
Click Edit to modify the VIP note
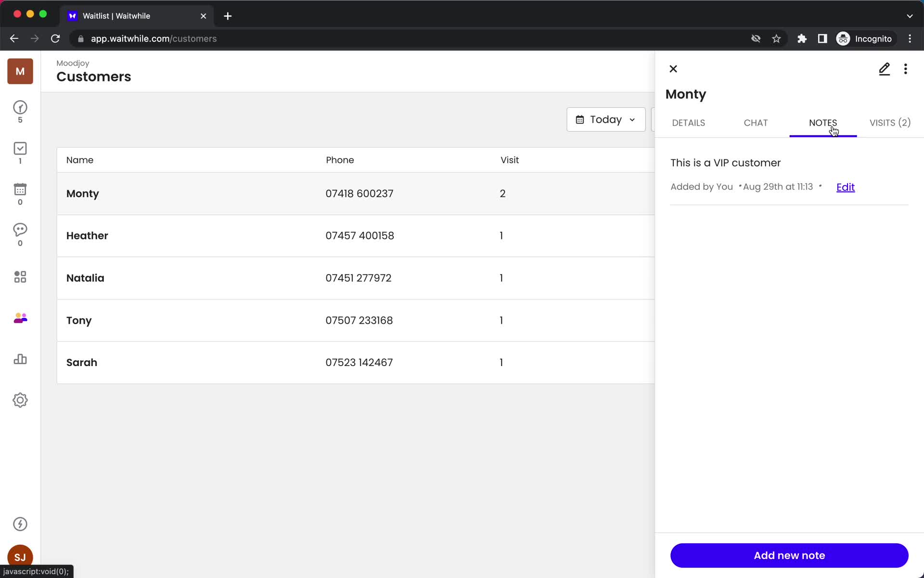845,186
